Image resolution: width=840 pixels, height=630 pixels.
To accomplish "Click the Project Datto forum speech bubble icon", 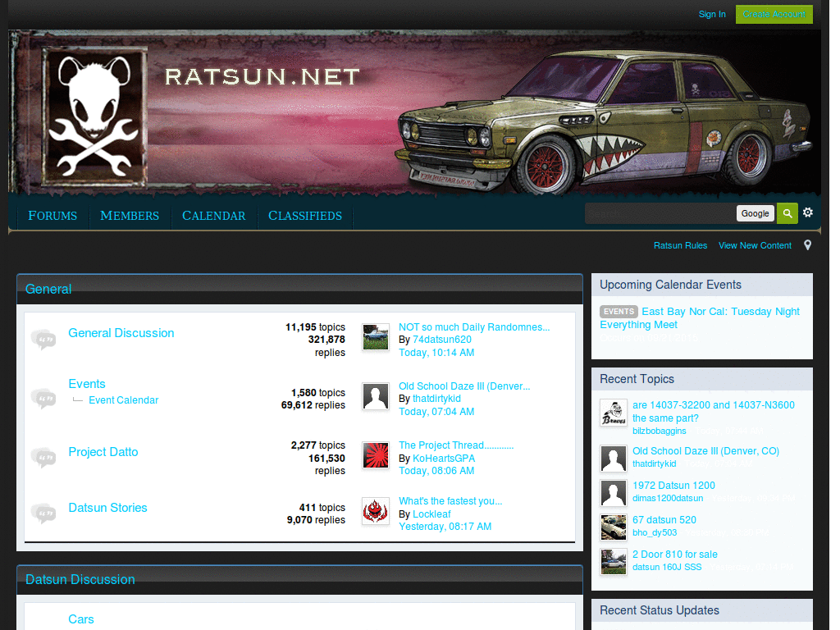I will (43, 457).
